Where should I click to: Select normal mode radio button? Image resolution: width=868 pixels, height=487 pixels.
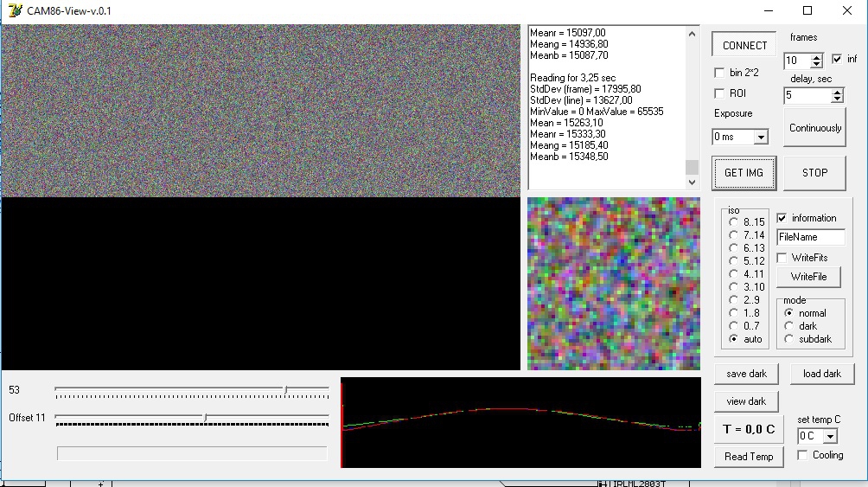[788, 313]
